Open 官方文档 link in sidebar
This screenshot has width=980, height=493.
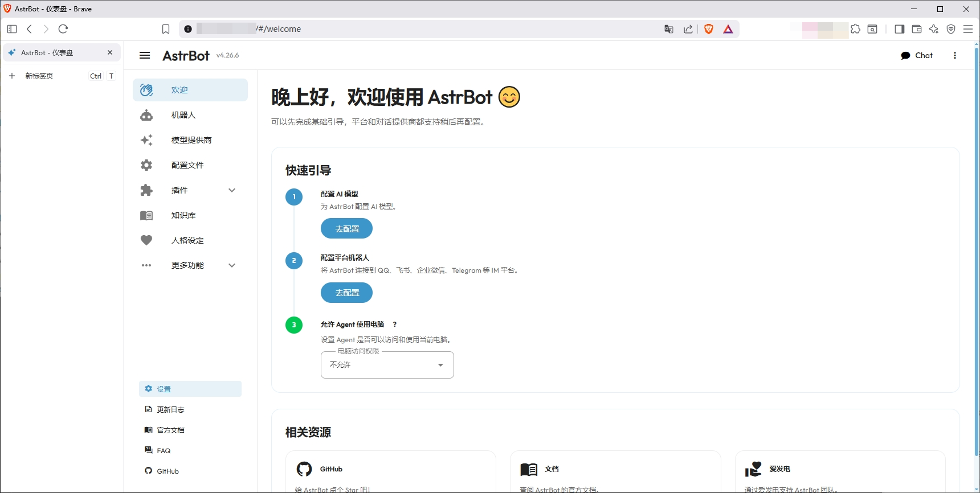190,430
